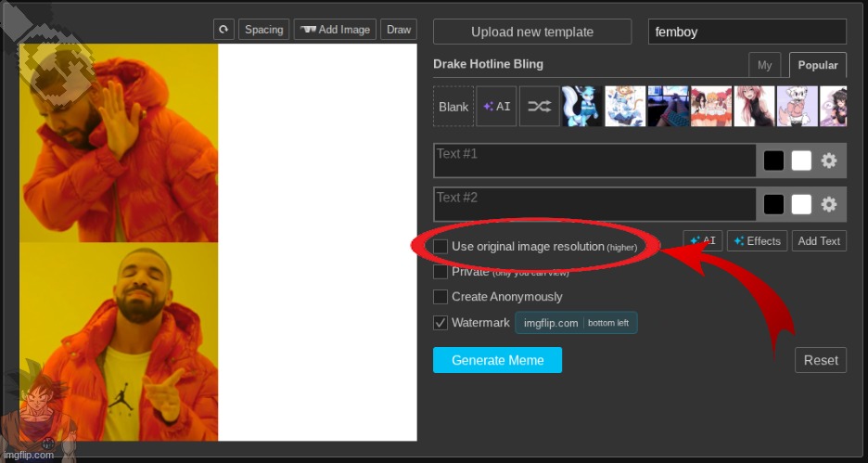Click the Add Text button
The image size is (868, 463).
point(819,241)
